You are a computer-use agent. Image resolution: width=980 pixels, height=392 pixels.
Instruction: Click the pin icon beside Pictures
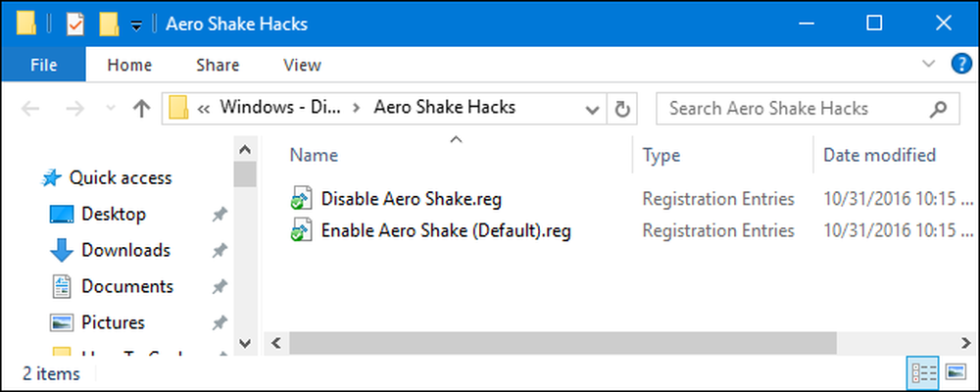pos(219,323)
